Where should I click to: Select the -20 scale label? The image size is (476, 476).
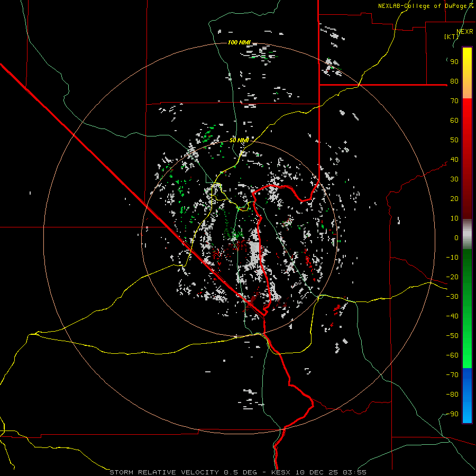pos(452,277)
